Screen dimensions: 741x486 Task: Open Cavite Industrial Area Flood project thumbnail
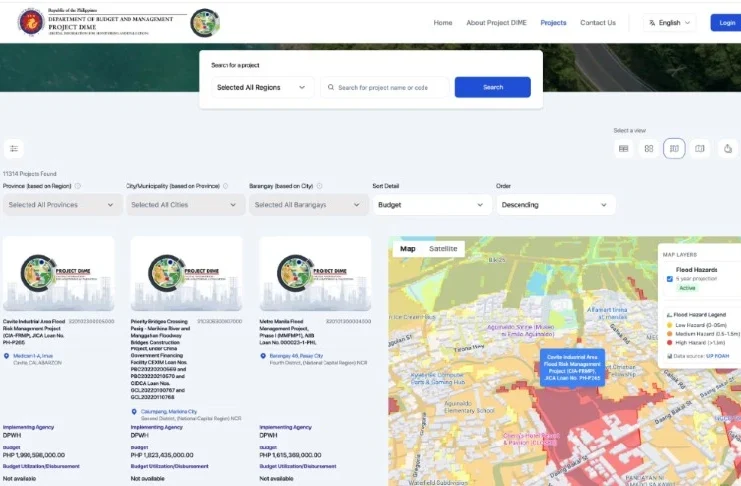coord(59,273)
